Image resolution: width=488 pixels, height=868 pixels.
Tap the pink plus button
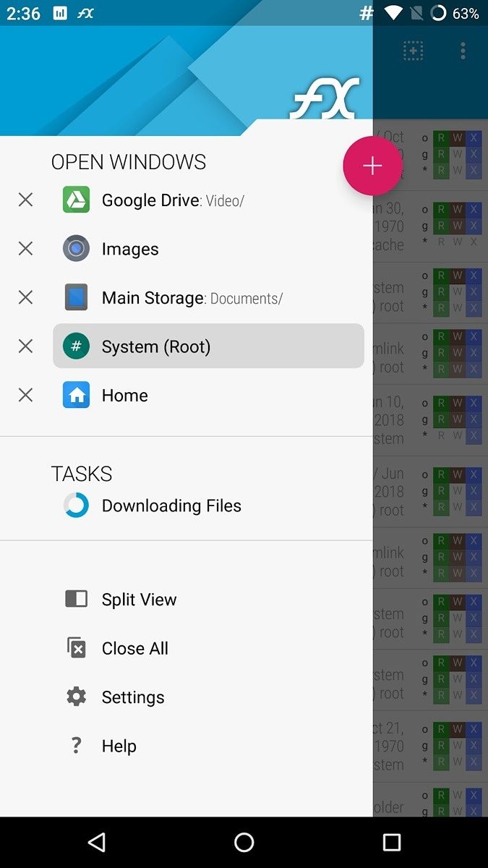click(x=372, y=166)
